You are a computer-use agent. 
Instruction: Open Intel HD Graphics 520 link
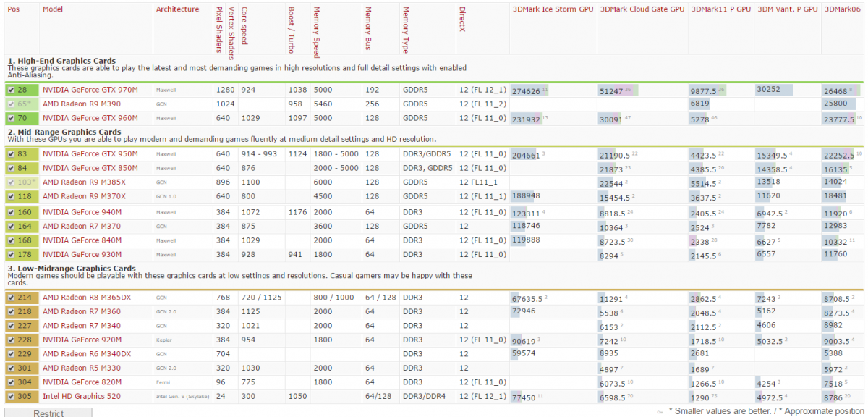[x=81, y=397]
